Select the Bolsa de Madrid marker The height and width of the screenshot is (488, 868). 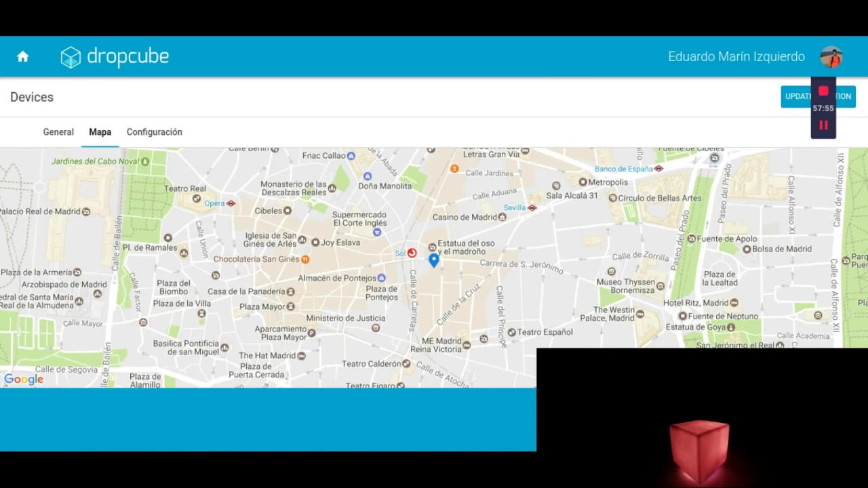tap(747, 249)
